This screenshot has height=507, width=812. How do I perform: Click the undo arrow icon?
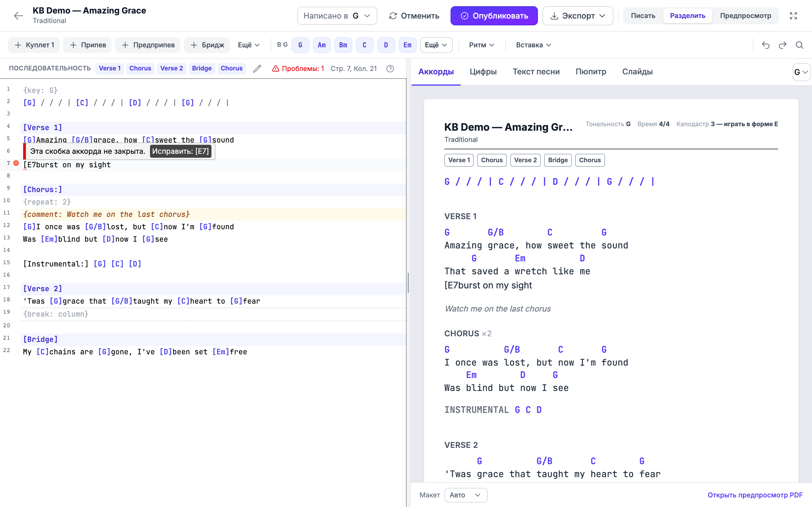pyautogui.click(x=766, y=45)
